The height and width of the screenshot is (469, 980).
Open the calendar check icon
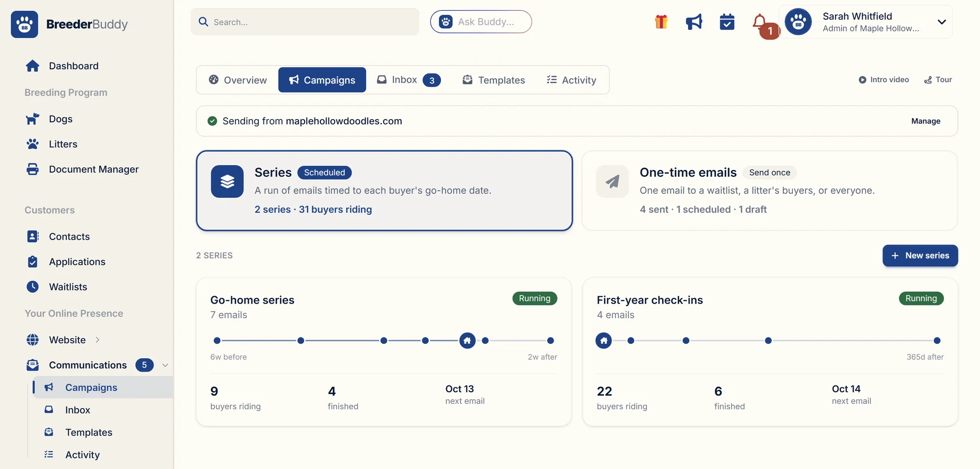(x=727, y=22)
